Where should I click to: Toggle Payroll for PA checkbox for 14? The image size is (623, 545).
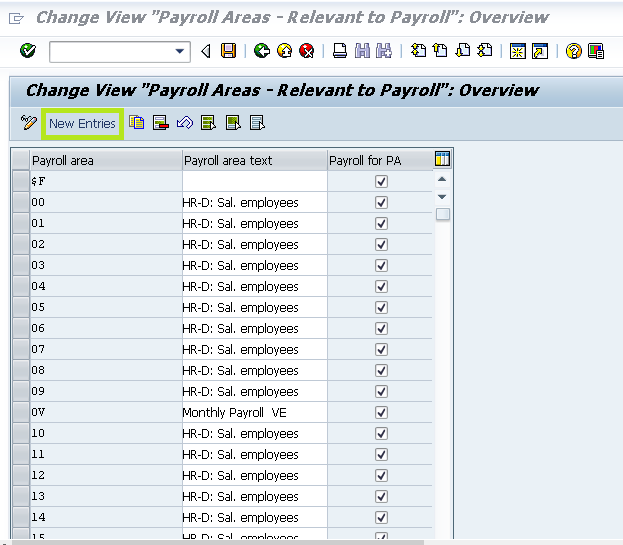click(x=381, y=518)
